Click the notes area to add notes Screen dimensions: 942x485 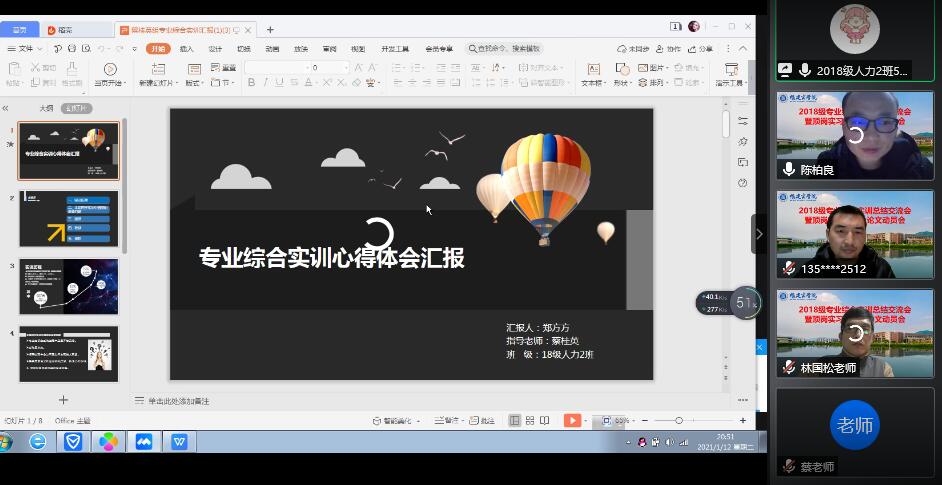180,401
